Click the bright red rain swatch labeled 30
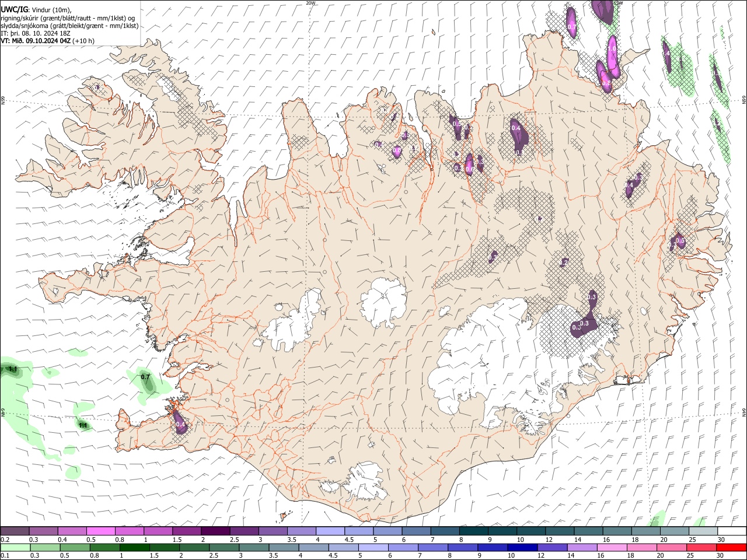Viewport: 747px width, 560px height. pyautogui.click(x=731, y=547)
